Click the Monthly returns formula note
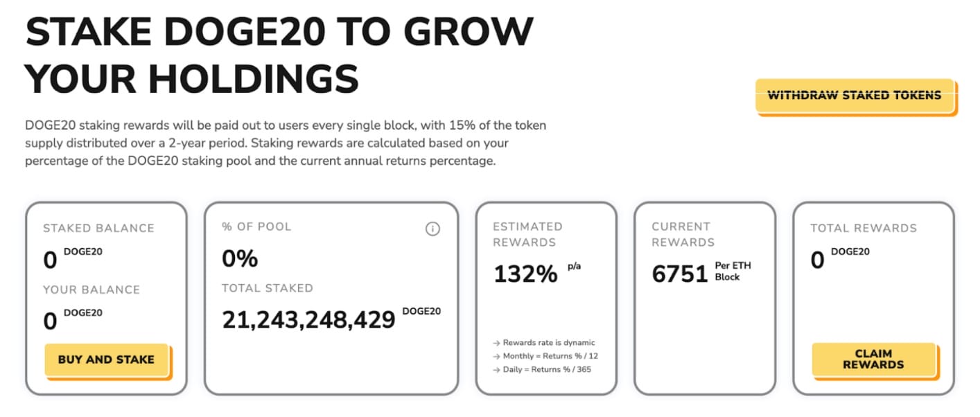 coord(548,356)
